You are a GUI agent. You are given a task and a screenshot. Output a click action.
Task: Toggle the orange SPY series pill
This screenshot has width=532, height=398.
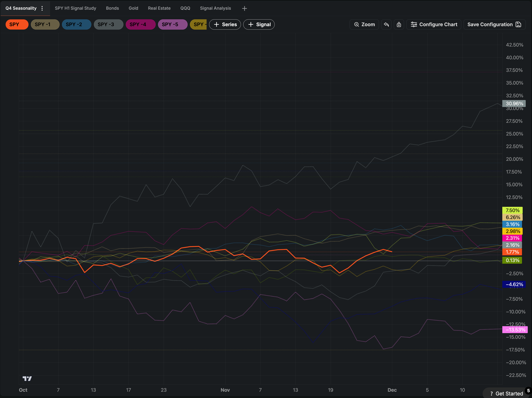(x=17, y=24)
